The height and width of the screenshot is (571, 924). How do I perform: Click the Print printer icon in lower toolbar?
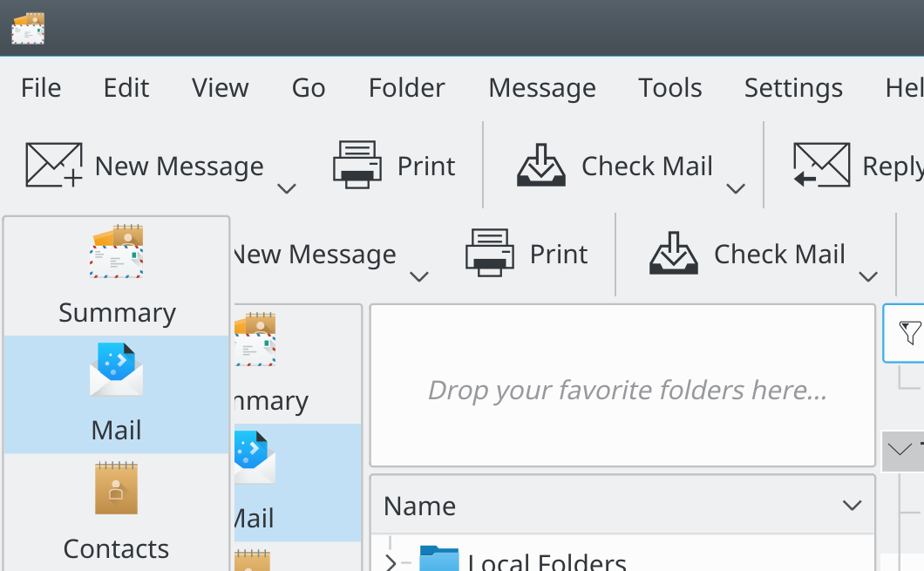tap(490, 253)
